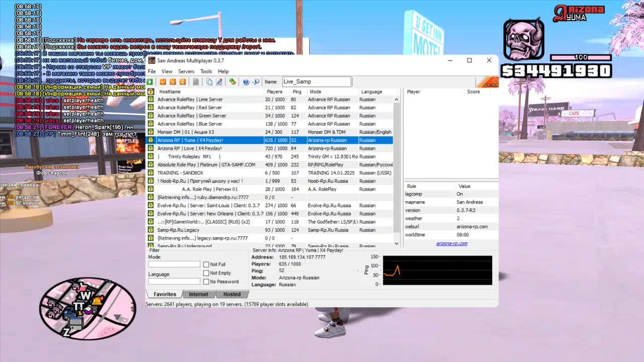Click the icon beside Samp-Rp.Ru Legacy row
The width and height of the screenshot is (644, 362).
pyautogui.click(x=150, y=230)
